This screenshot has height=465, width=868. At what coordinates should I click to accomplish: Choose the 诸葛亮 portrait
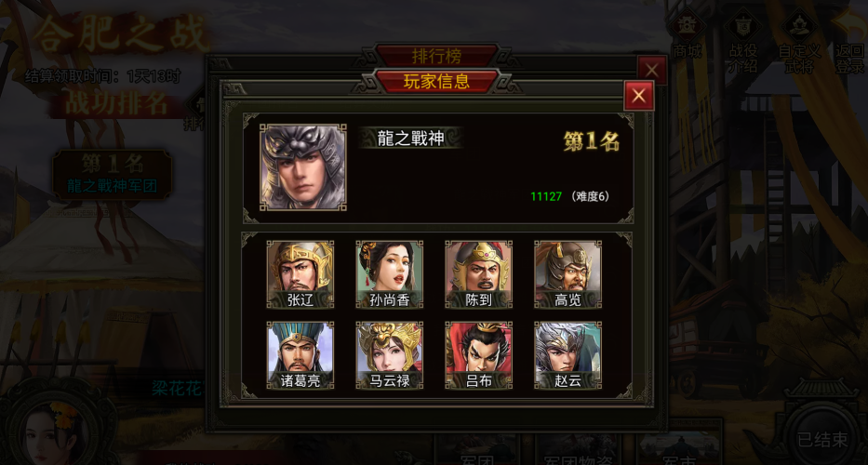[300, 355]
